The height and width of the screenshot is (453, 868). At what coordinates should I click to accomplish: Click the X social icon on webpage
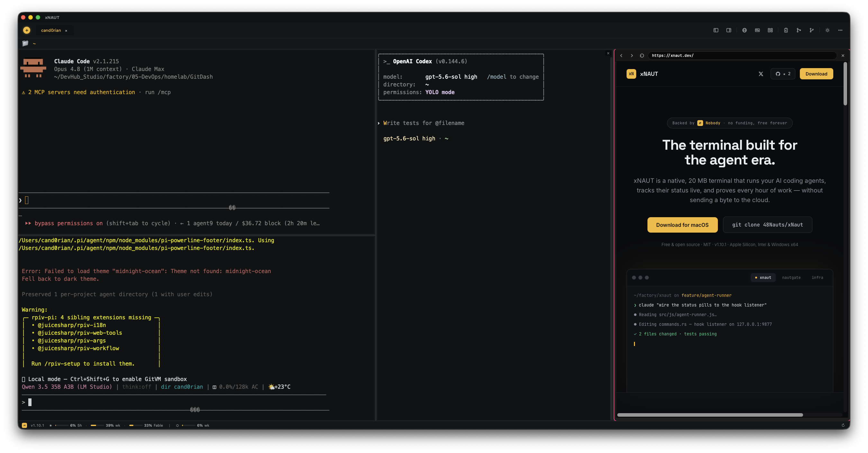coord(761,74)
